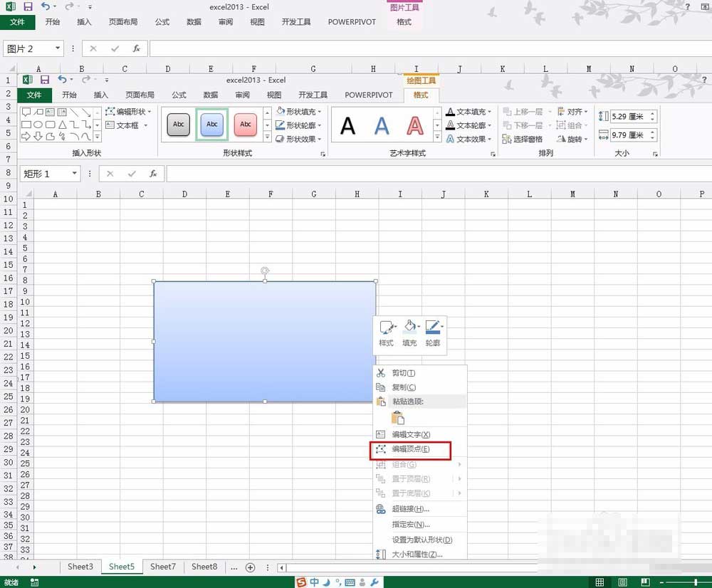Click 超链接(H)... in the context menu
This screenshot has width=712, height=588.
[410, 509]
